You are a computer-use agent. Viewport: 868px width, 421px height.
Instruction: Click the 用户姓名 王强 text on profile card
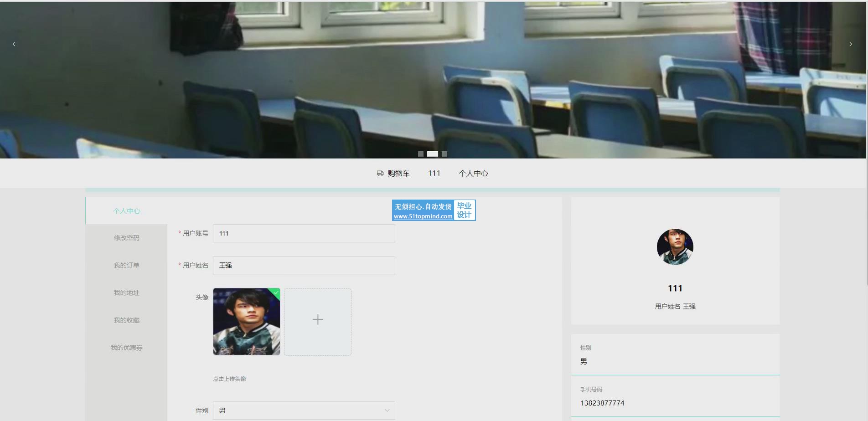(675, 307)
